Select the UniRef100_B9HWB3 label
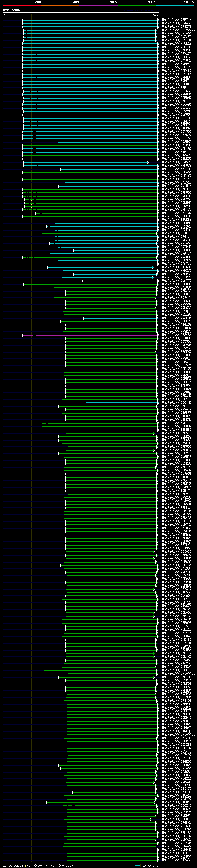Viewport: 197px width, 868px height. pos(176,192)
